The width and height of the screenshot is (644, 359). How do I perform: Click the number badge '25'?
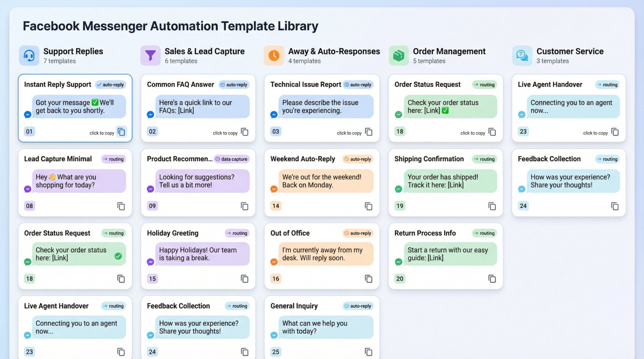pyautogui.click(x=276, y=352)
